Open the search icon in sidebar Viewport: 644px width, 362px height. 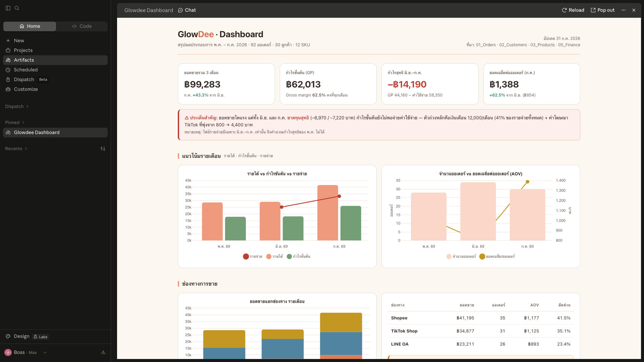point(17,8)
